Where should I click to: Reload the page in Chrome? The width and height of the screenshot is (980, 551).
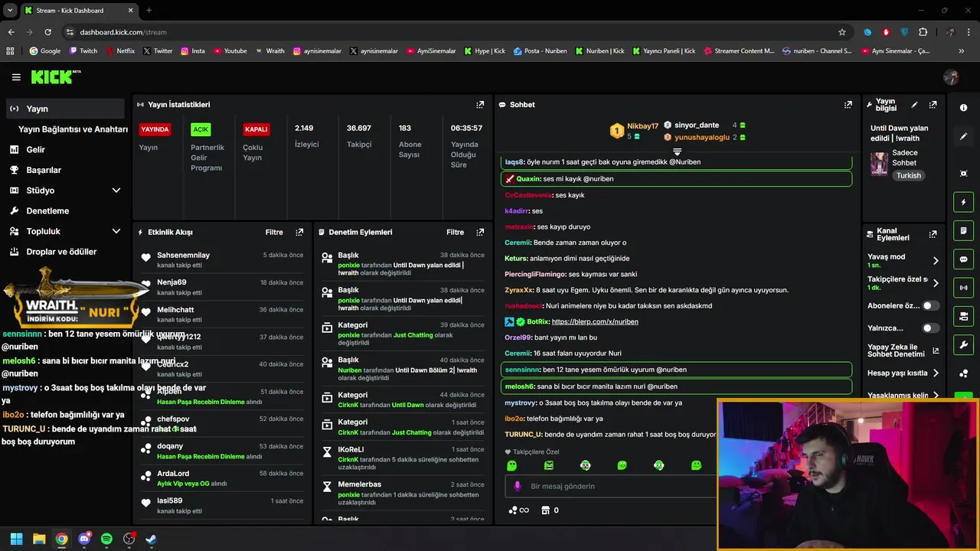pyautogui.click(x=47, y=32)
